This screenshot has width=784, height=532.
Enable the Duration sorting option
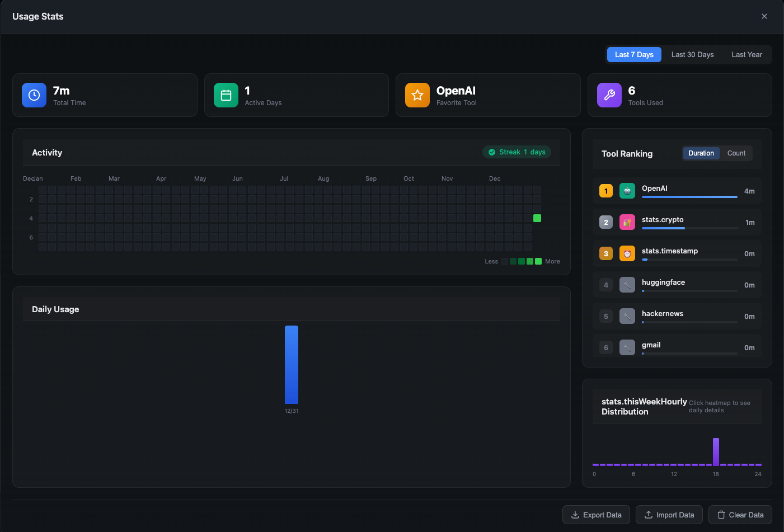(701, 153)
